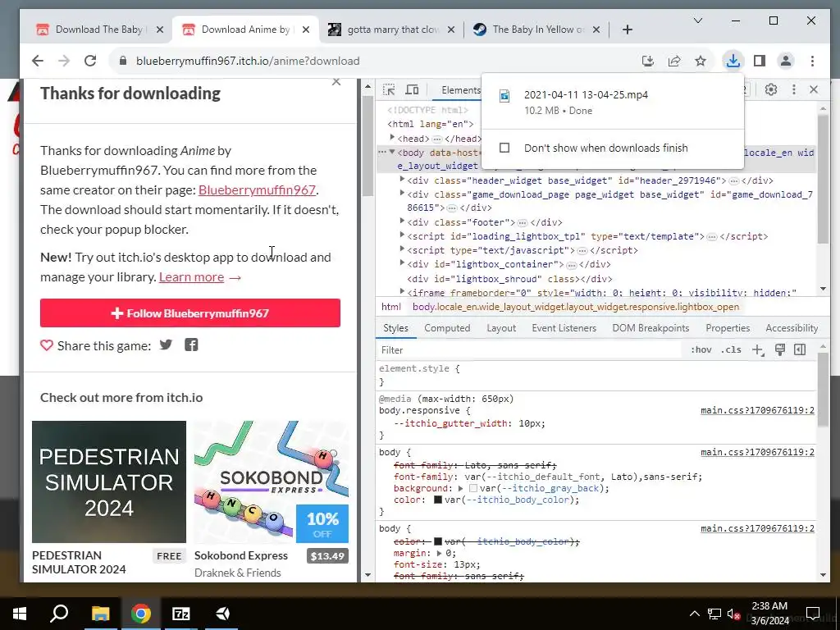
Task: Toggle :hov element state panel
Action: (701, 349)
